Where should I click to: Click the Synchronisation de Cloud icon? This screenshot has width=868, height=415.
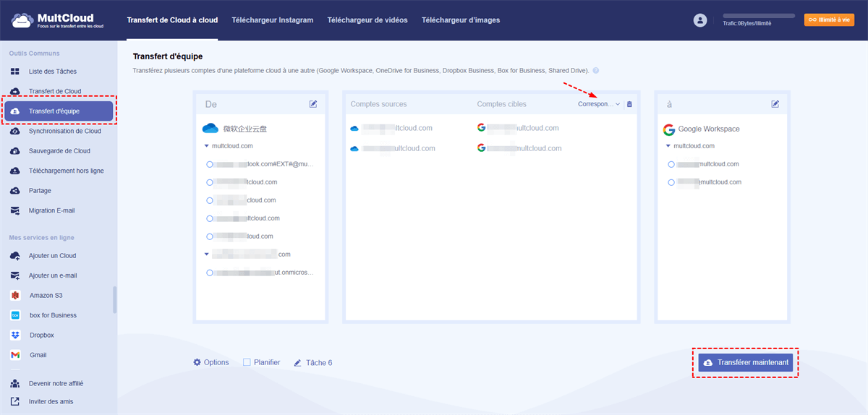[15, 131]
